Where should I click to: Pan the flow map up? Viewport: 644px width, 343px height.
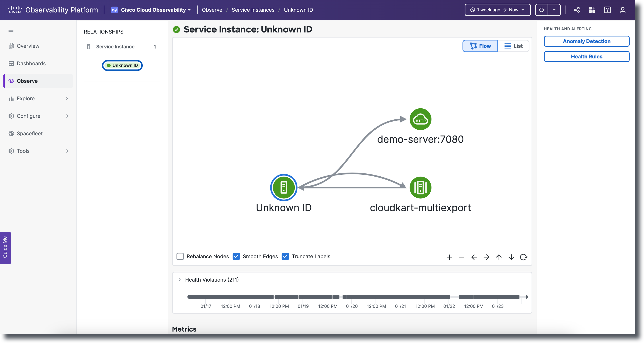click(x=499, y=257)
